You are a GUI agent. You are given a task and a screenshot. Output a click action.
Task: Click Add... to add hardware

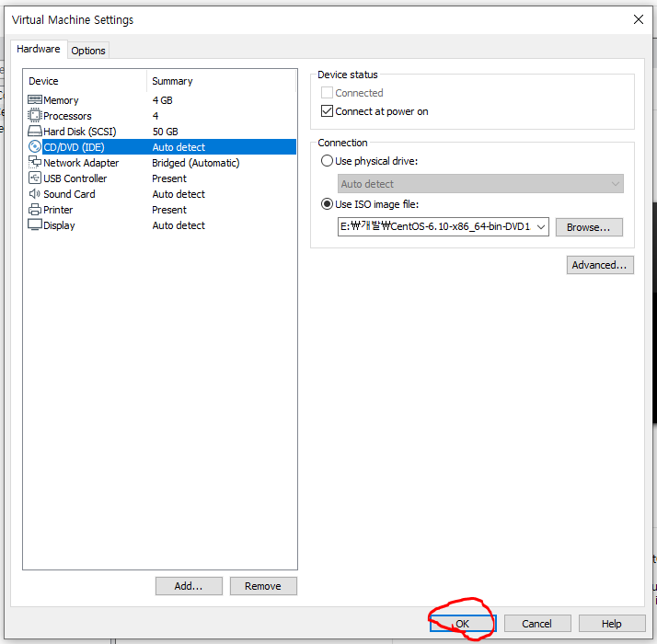tap(189, 586)
